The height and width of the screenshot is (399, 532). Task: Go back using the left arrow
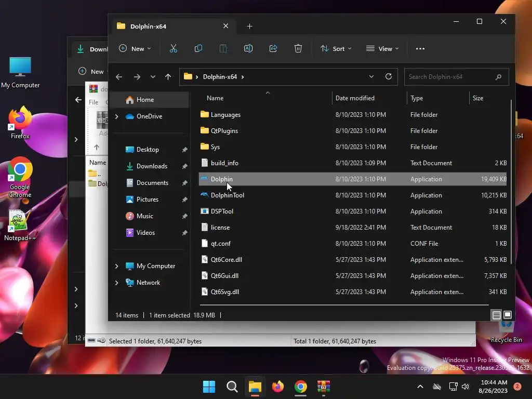pyautogui.click(x=119, y=77)
